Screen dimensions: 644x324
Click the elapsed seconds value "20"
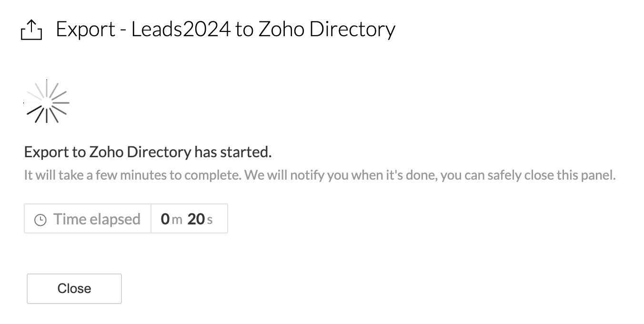[x=196, y=219]
